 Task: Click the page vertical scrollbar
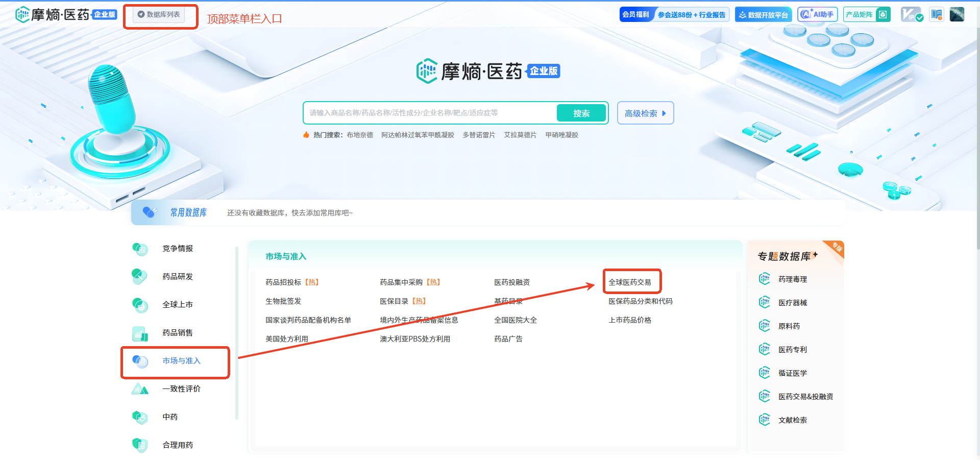[977, 138]
